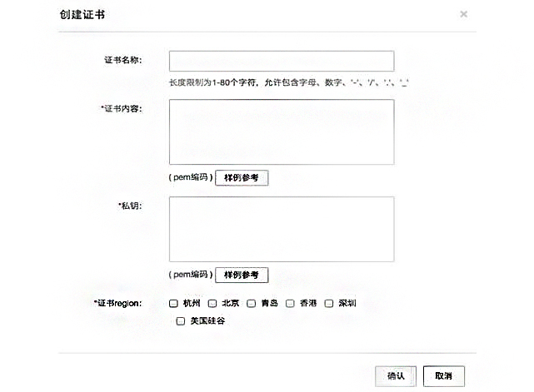Click the *证书内容: field label text

pos(122,109)
